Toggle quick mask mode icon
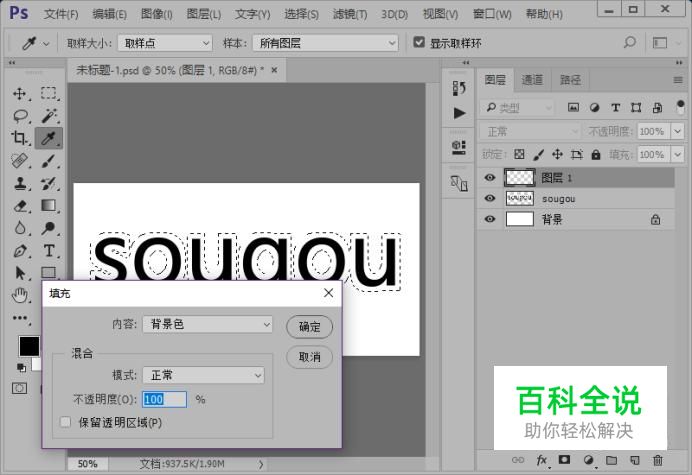Viewport: 692px width, 475px height. point(19,388)
